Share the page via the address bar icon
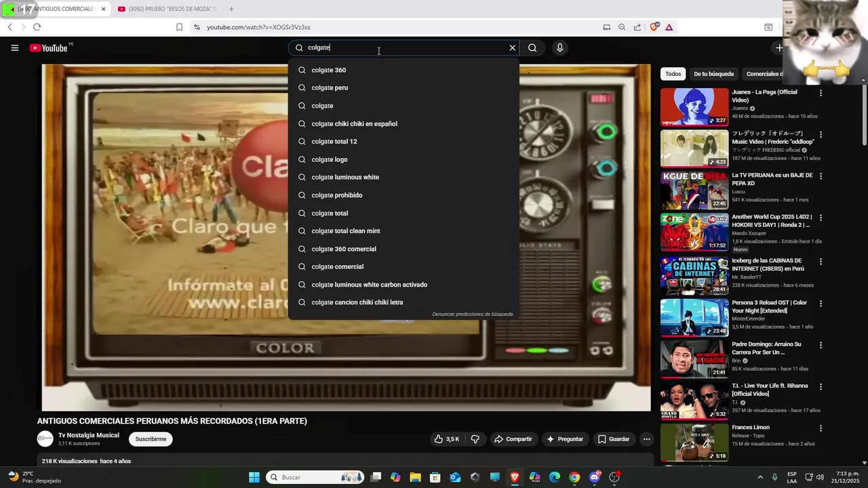The image size is (868, 488). click(637, 27)
